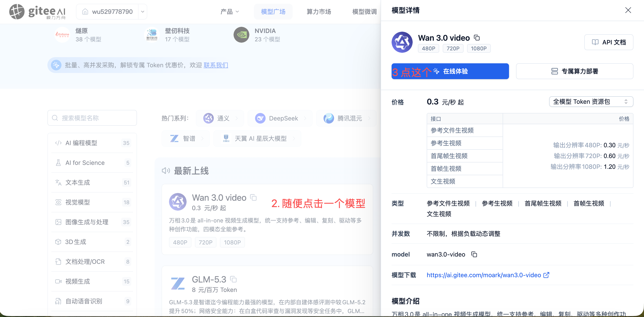Close the 模型详情 panel
The image size is (644, 317).
coord(628,10)
